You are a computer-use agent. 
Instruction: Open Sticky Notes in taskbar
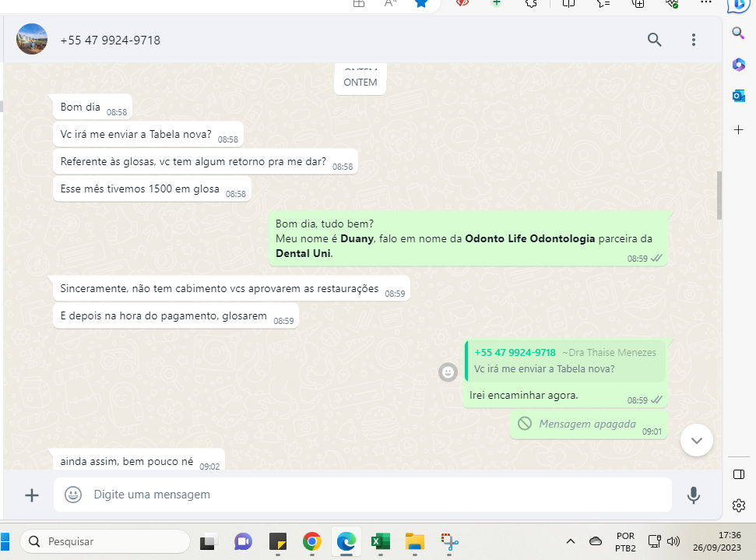pos(278,542)
